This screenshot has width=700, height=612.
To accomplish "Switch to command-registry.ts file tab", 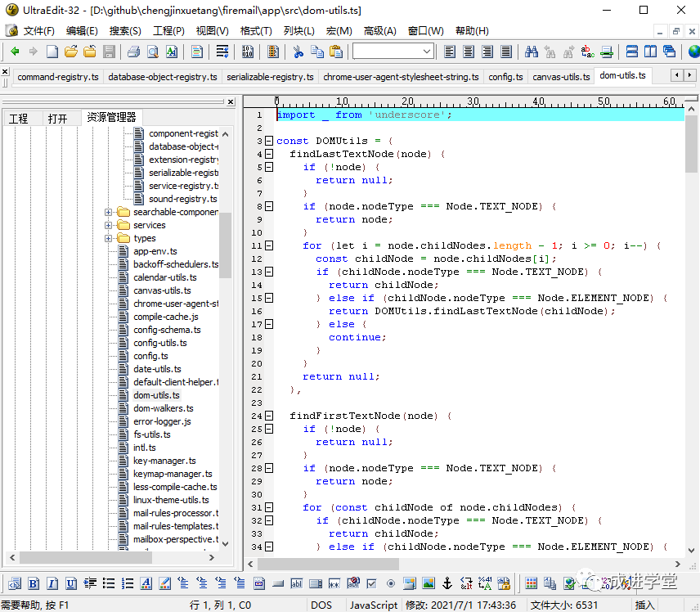I will click(58, 77).
